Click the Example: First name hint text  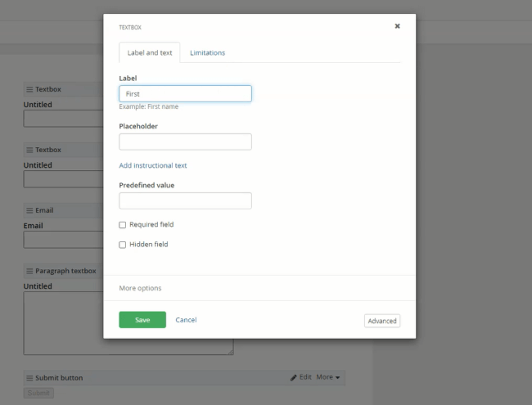[x=149, y=106]
